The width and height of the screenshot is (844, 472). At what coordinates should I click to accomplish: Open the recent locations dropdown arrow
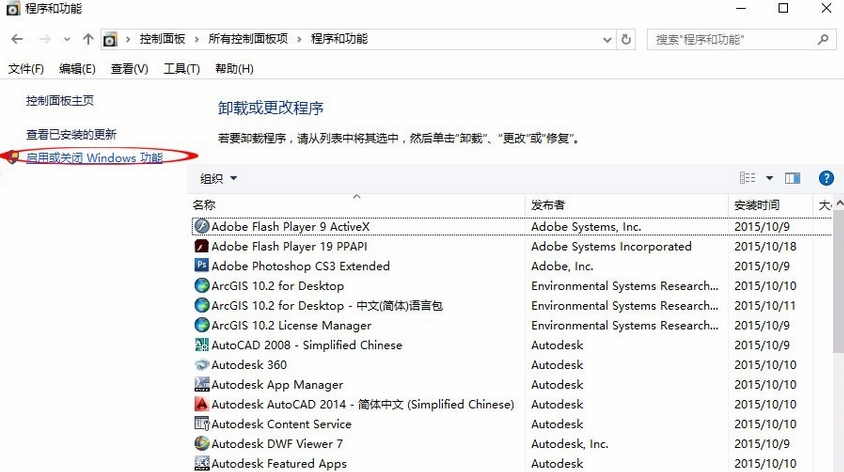(67, 39)
